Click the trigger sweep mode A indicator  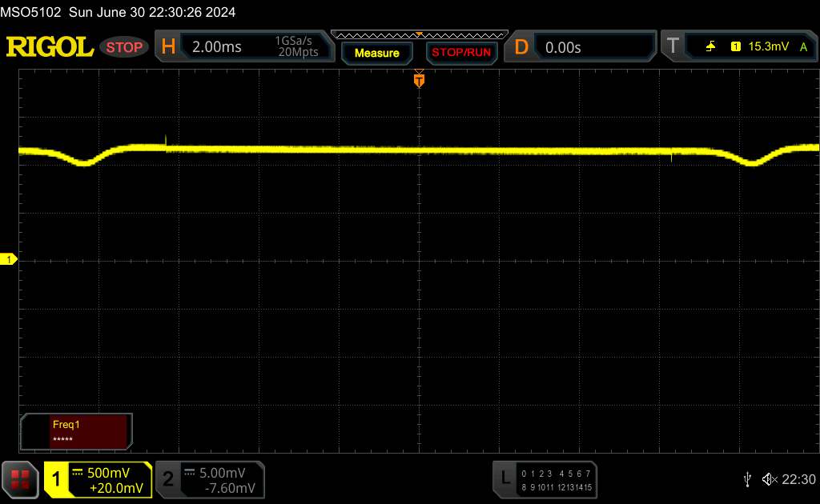coord(804,47)
